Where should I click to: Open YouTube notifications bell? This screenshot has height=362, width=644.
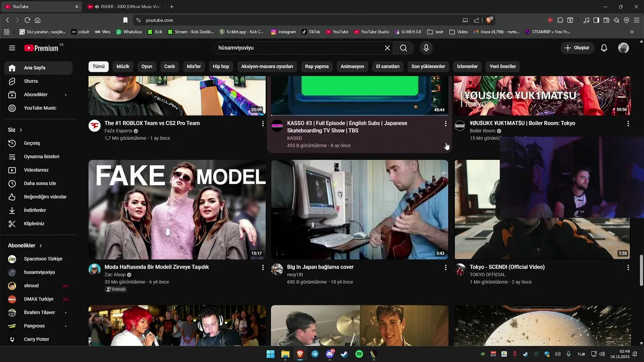tap(604, 48)
